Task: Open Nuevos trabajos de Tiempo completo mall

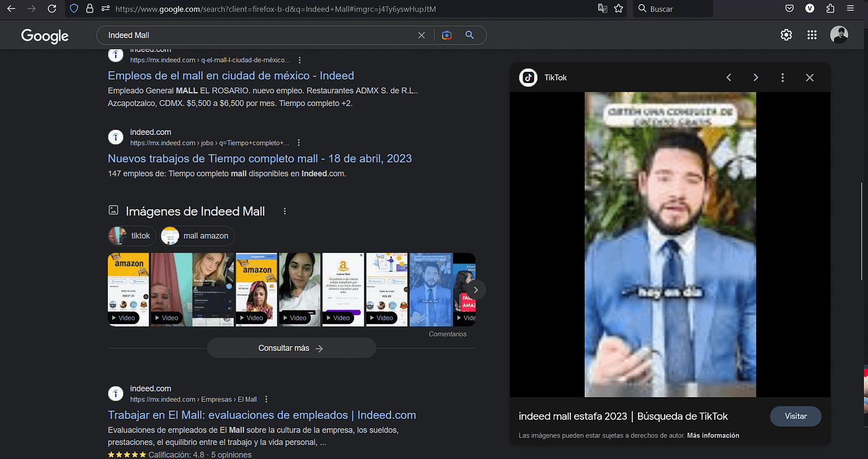Action: click(x=260, y=159)
